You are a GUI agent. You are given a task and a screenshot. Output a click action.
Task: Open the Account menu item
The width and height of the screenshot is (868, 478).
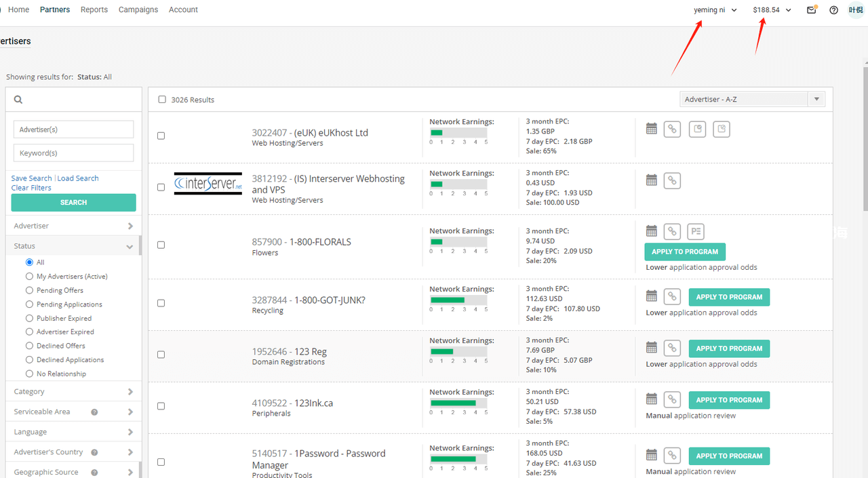click(x=183, y=9)
